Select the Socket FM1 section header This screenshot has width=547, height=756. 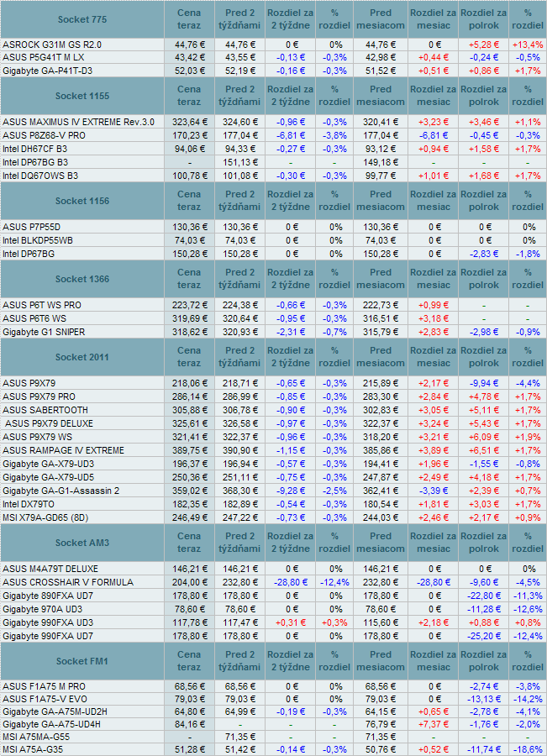(82, 659)
